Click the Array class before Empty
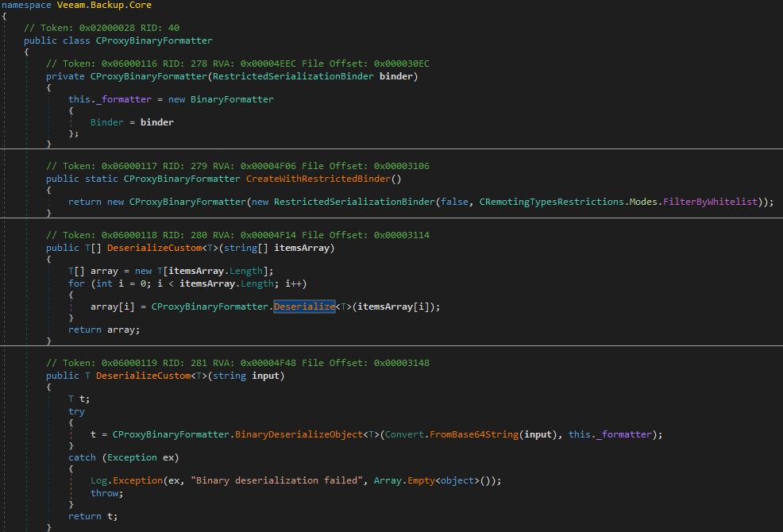 point(388,480)
